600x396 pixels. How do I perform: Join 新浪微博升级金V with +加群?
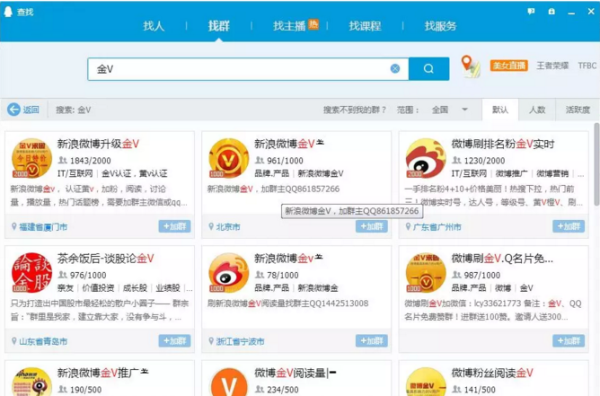174,226
